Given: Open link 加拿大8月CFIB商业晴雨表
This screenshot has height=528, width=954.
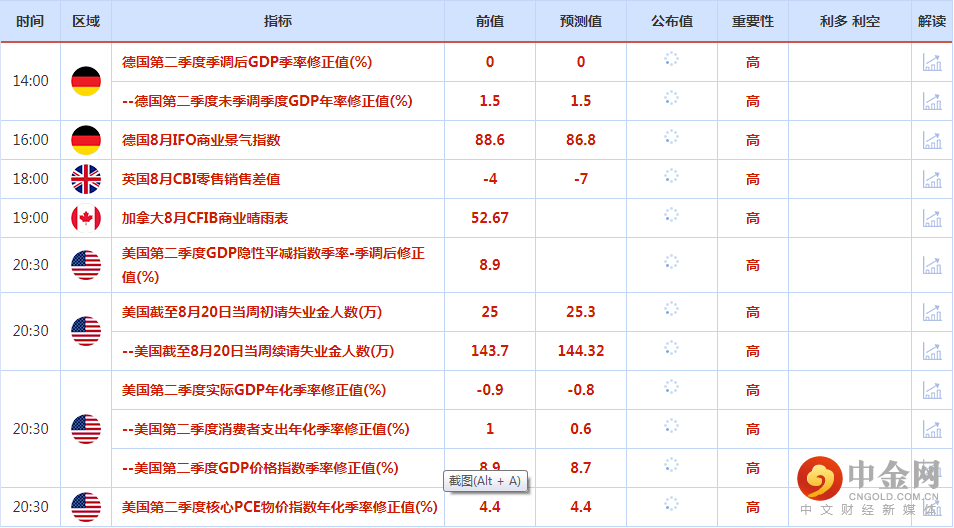Looking at the screenshot, I should click(205, 218).
